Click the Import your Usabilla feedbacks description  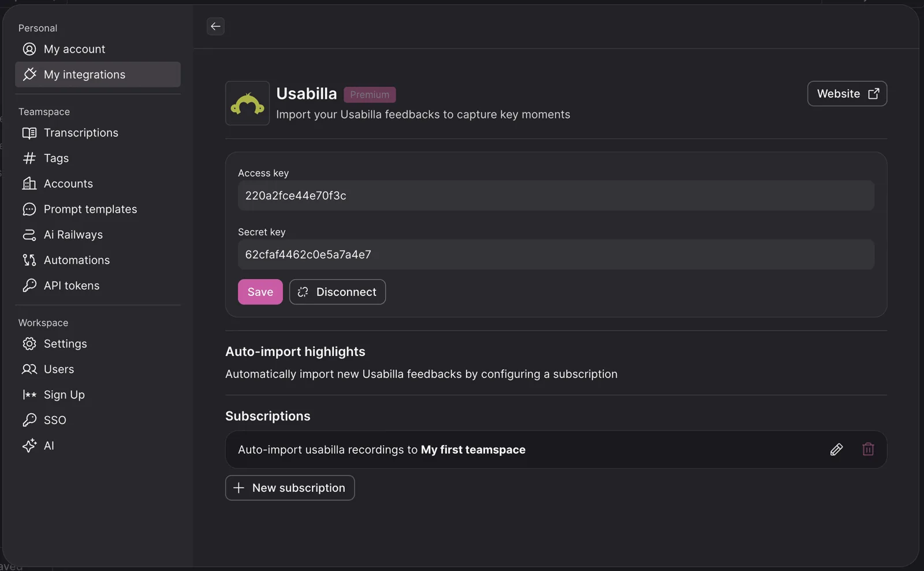423,114
